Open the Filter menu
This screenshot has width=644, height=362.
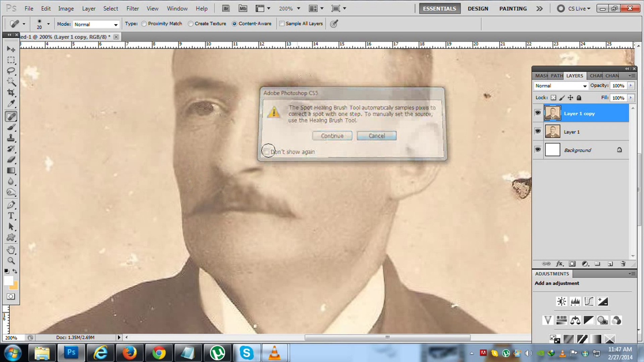[132, 8]
